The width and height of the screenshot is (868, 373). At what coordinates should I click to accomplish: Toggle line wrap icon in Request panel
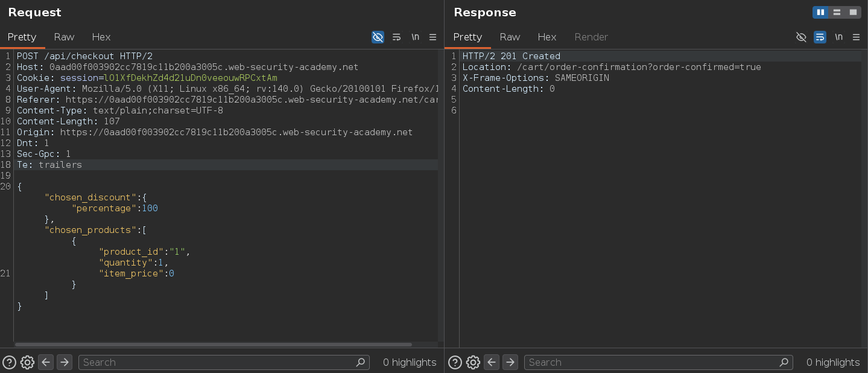[396, 37]
